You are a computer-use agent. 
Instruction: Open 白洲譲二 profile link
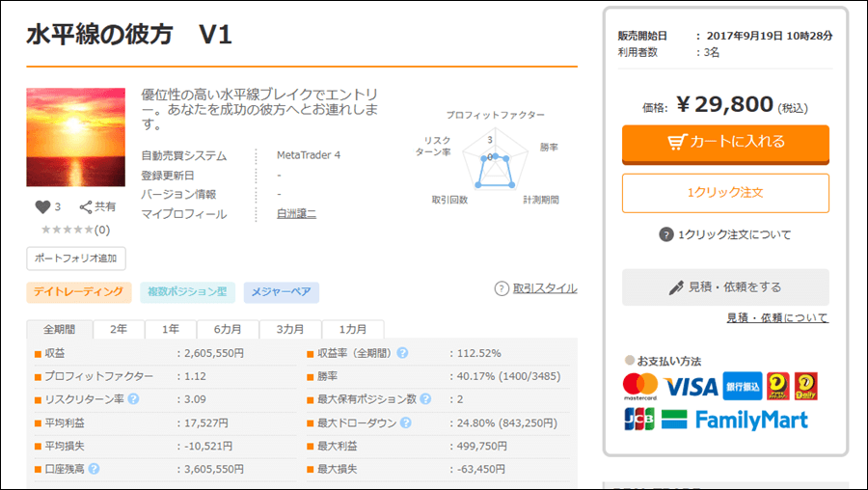(296, 214)
